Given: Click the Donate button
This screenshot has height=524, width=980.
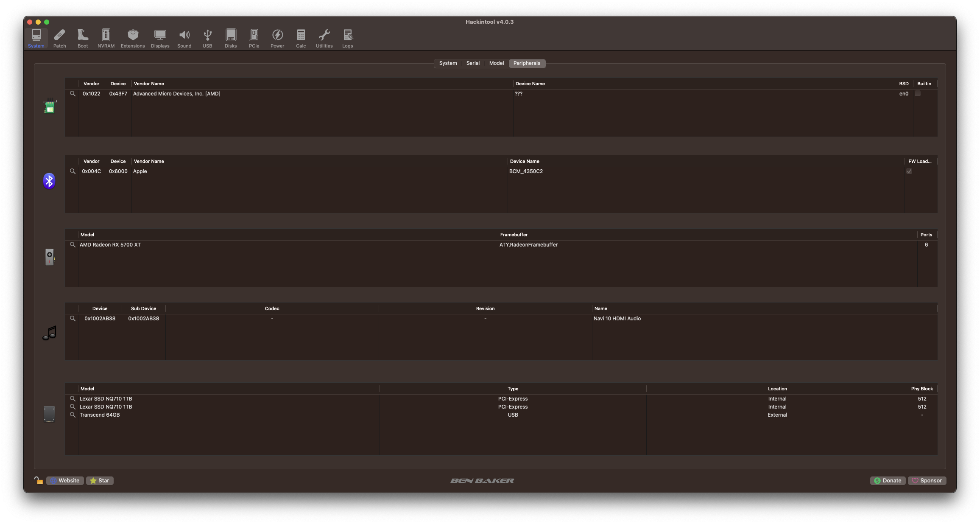Looking at the screenshot, I should (x=888, y=481).
